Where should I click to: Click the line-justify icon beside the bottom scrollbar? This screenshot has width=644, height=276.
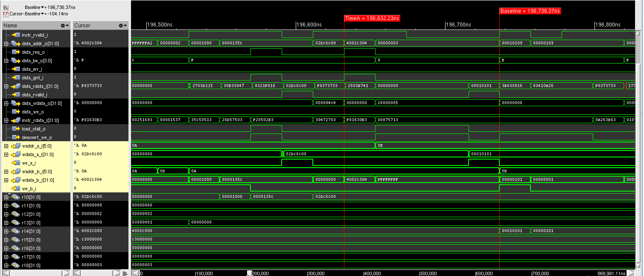(x=125, y=273)
